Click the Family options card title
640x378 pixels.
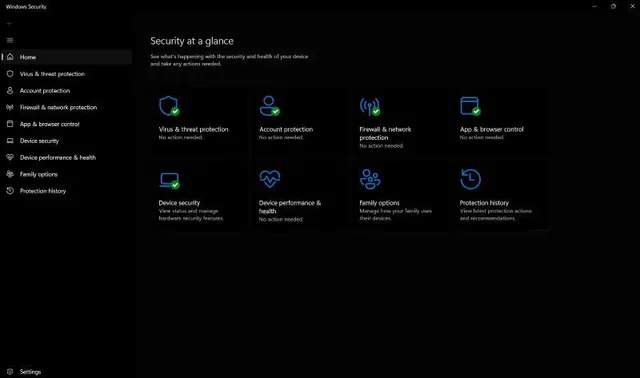(379, 203)
